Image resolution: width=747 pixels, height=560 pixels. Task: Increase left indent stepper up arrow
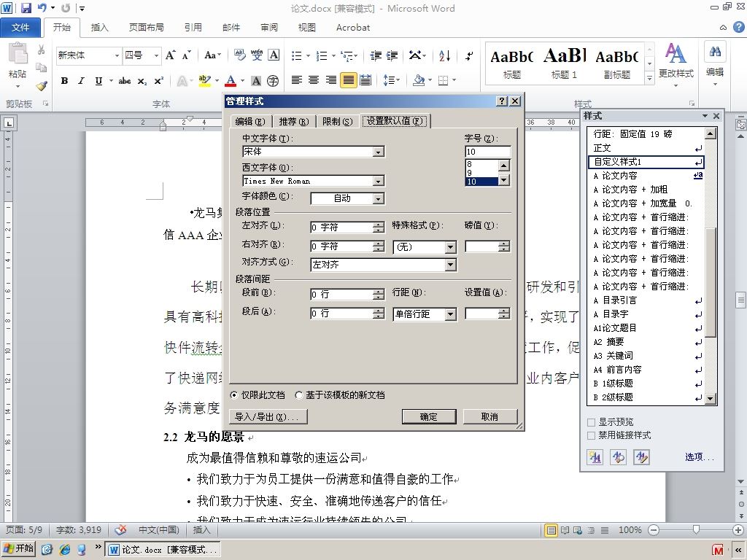[379, 225]
